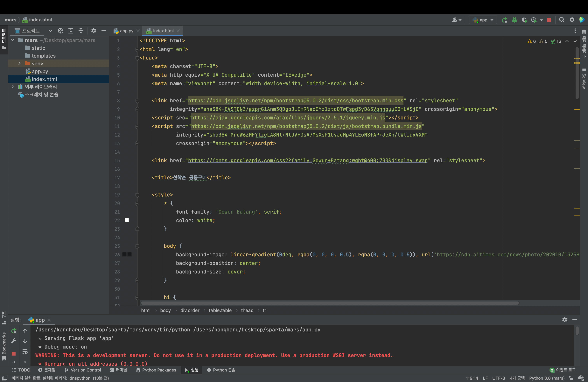Open project panel options gear
The image size is (588, 382).
[93, 31]
